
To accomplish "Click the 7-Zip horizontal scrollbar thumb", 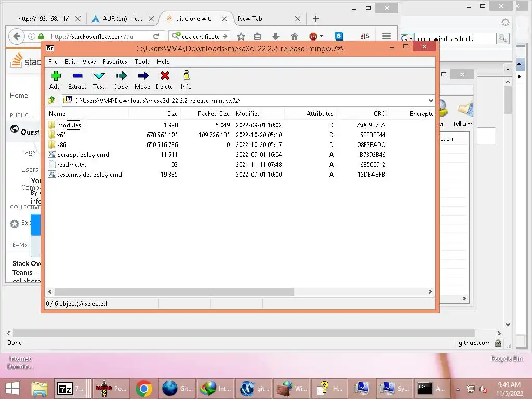I will click(x=174, y=291).
